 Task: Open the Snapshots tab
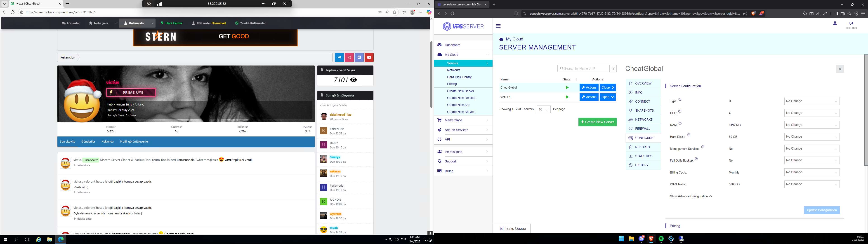point(643,110)
